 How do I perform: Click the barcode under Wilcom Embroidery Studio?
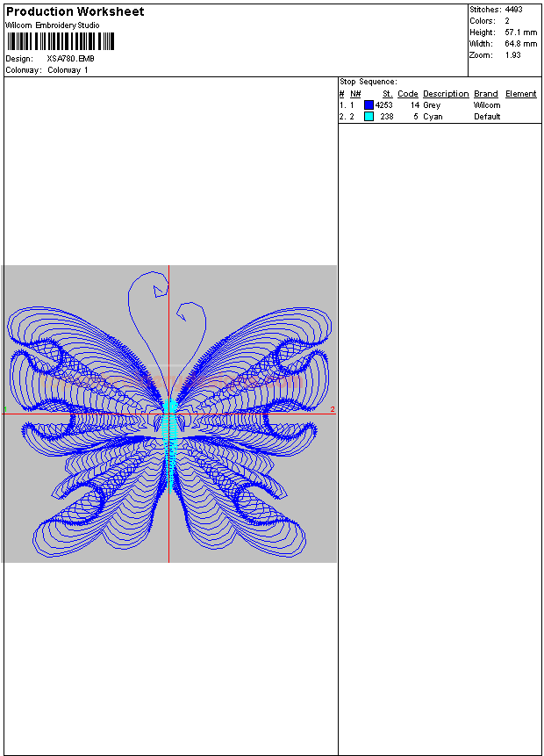pos(61,41)
